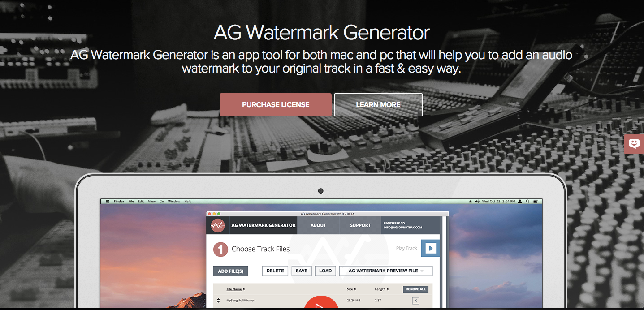Click the Apple menu icon
The image size is (644, 310).
108,202
